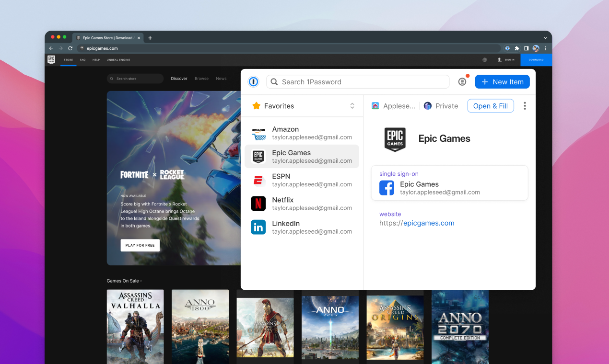Expand the tab search chevron in Chrome

click(545, 38)
